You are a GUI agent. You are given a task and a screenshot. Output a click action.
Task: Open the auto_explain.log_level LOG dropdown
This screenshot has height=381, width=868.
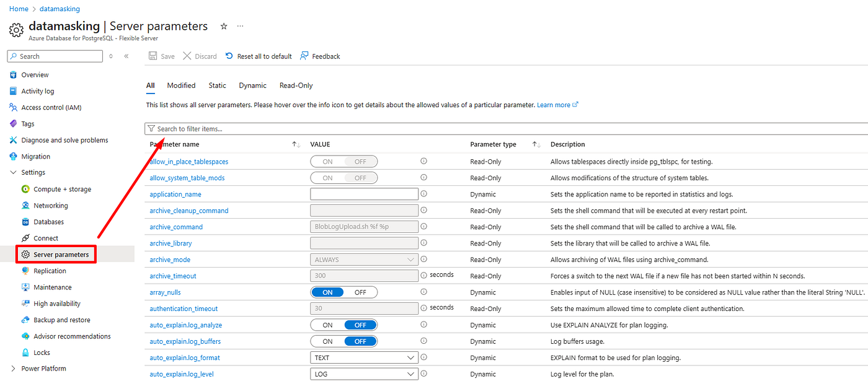point(364,374)
